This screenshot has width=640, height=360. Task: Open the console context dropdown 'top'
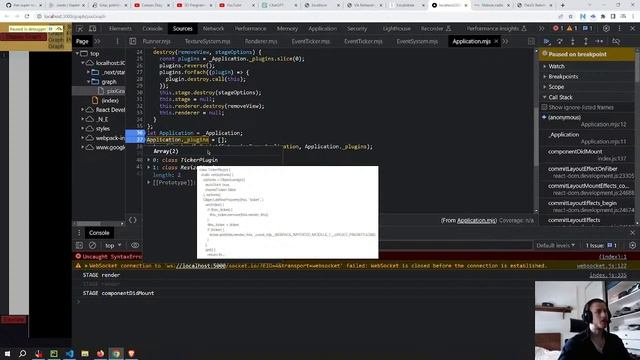[x=113, y=245]
